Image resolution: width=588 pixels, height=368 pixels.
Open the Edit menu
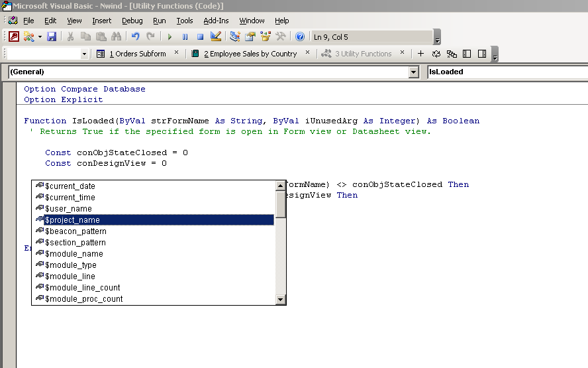click(50, 21)
